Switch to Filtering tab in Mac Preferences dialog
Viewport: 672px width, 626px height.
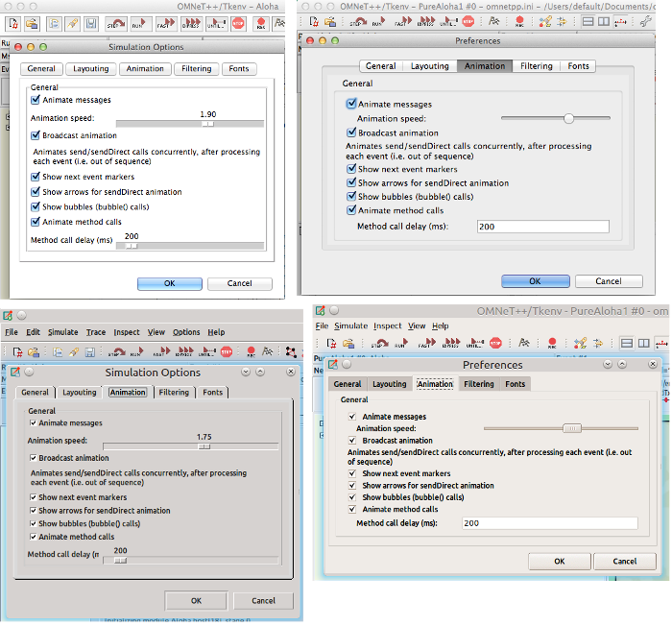coord(536,66)
